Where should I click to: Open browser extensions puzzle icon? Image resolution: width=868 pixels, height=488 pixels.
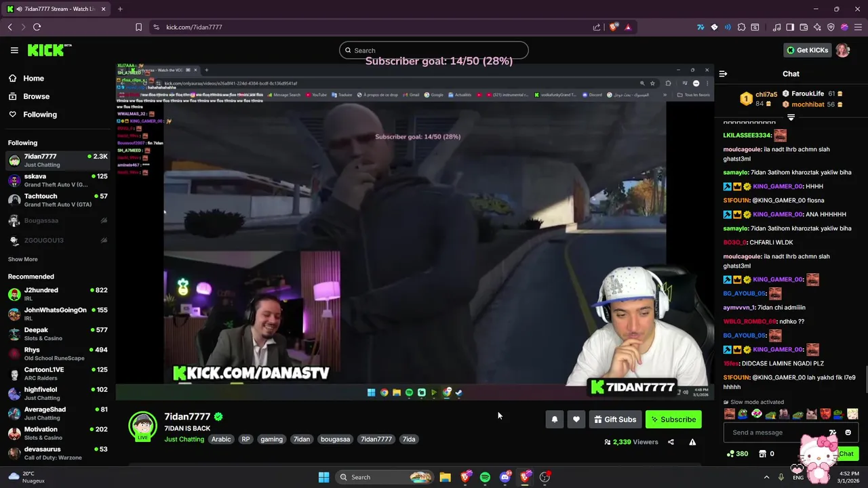(741, 27)
